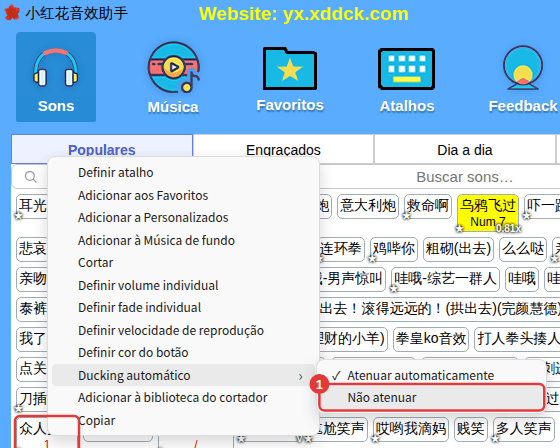Click the star on 救命啊 button
This screenshot has width=560, height=448.
[x=406, y=215]
